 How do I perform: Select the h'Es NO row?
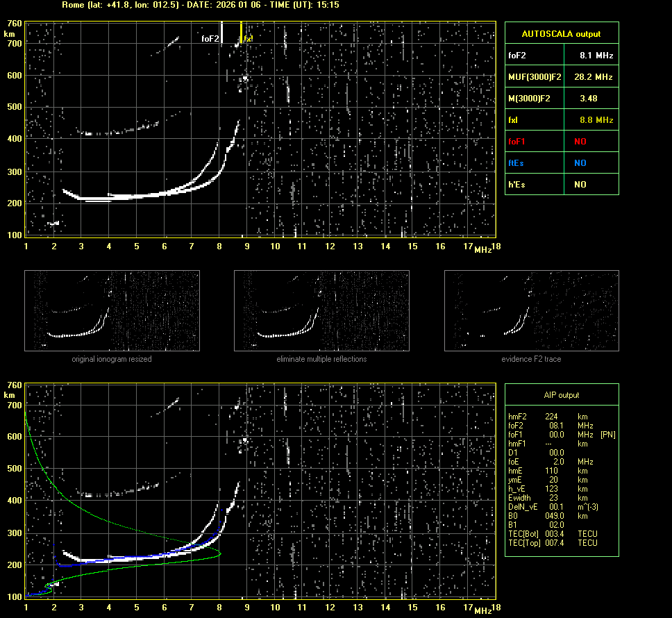pos(562,185)
